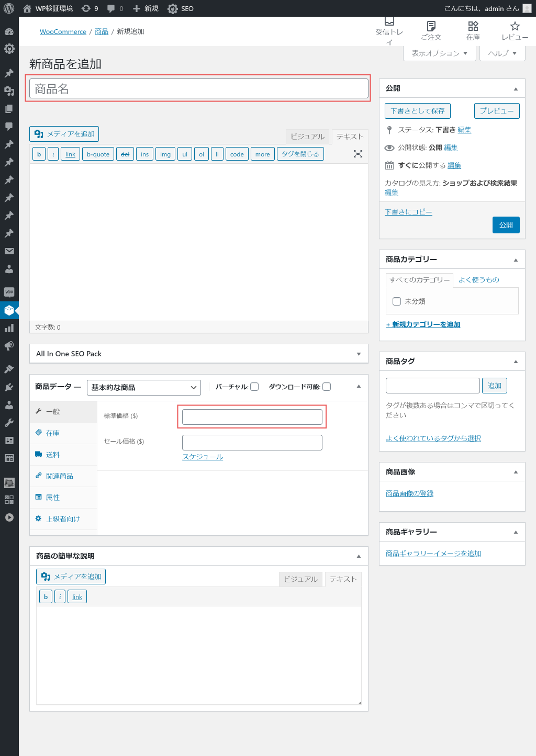Image resolution: width=536 pixels, height=756 pixels.
Task: Select the 在庫 product data tab
Action: click(53, 433)
